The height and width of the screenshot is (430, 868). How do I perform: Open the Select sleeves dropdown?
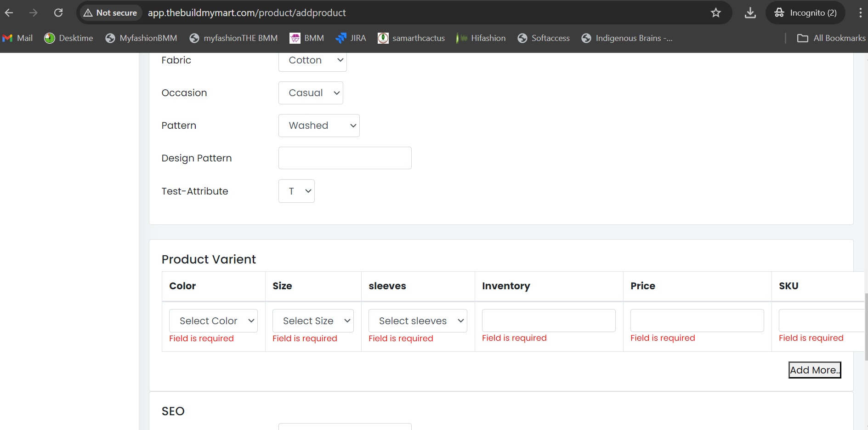point(418,321)
